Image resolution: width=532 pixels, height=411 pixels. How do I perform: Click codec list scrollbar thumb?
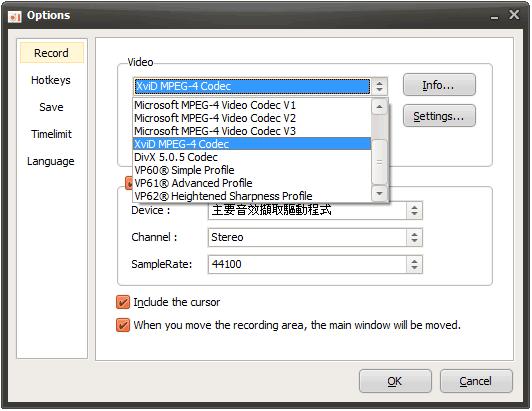click(x=379, y=162)
